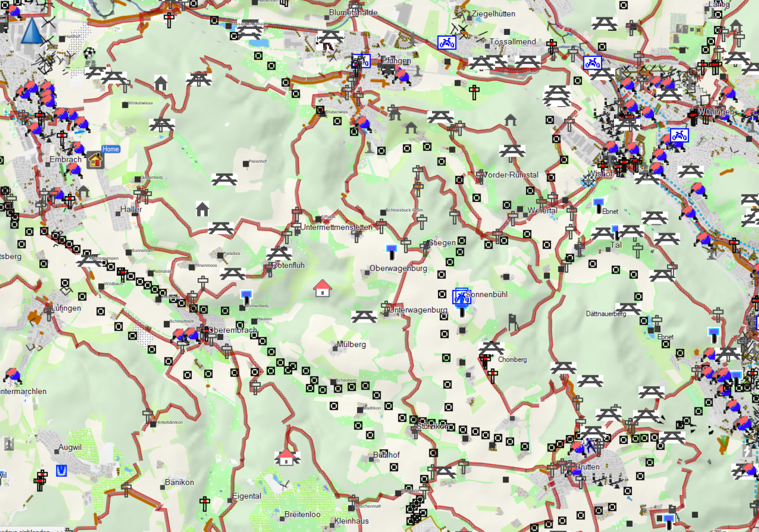
Task: Click the blue north arrow triangle
Action: pos(31,31)
